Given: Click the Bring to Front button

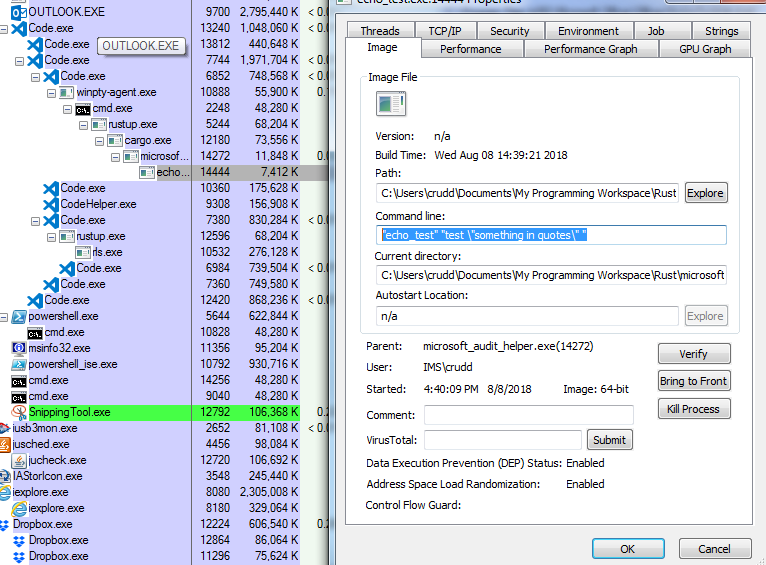Looking at the screenshot, I should 694,381.
